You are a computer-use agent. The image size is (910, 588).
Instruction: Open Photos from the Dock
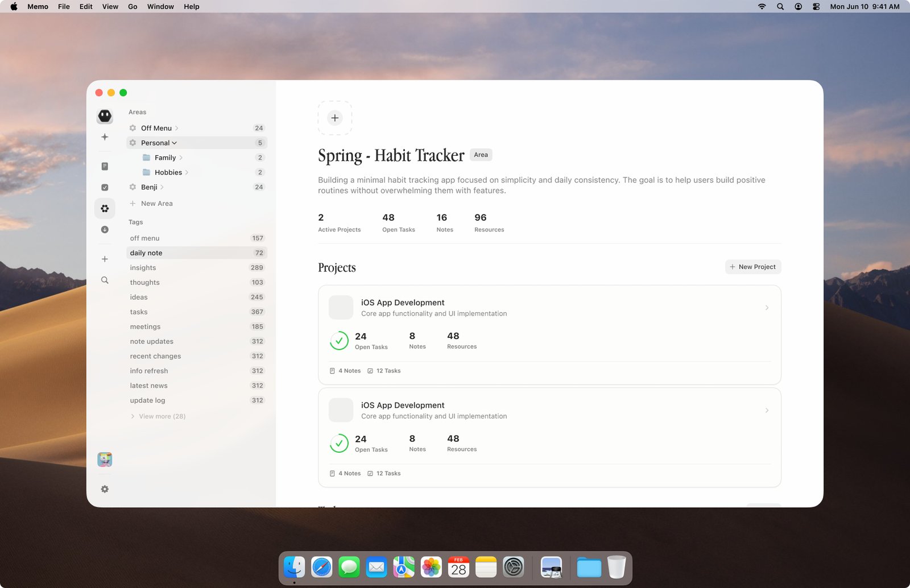(431, 567)
